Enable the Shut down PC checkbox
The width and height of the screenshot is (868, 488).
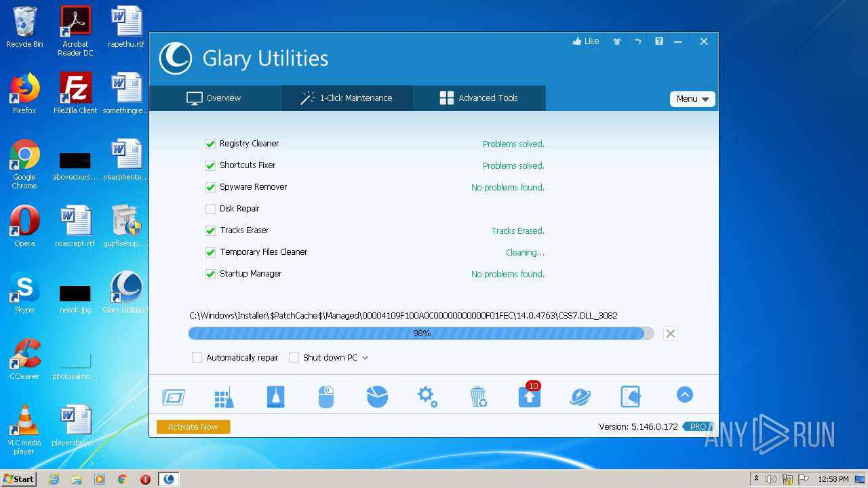click(294, 357)
